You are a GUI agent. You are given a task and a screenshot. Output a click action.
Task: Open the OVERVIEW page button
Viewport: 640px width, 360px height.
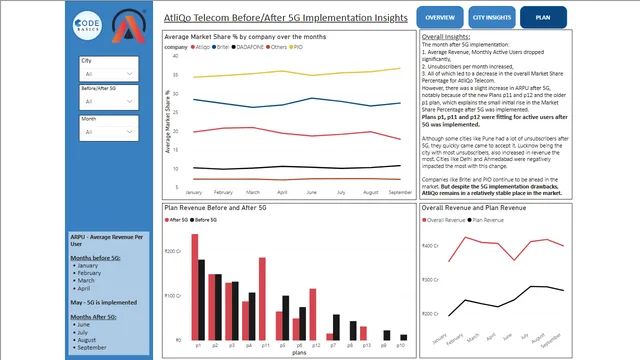coord(440,18)
